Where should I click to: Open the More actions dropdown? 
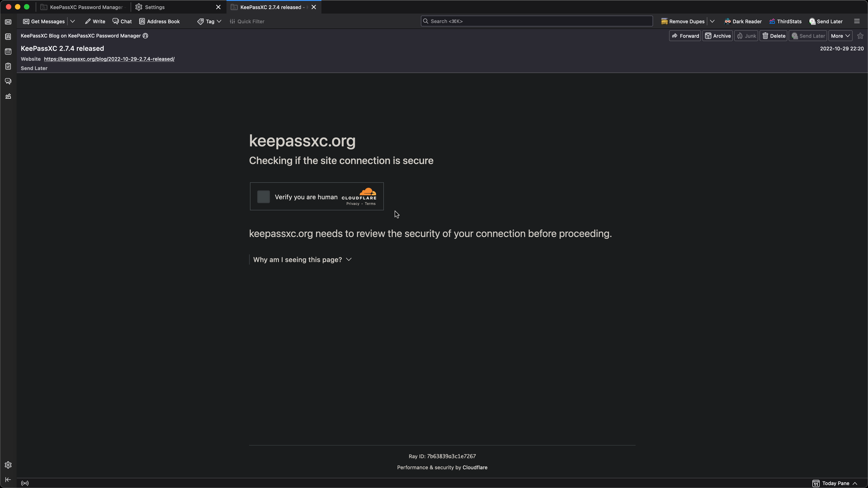(x=840, y=36)
